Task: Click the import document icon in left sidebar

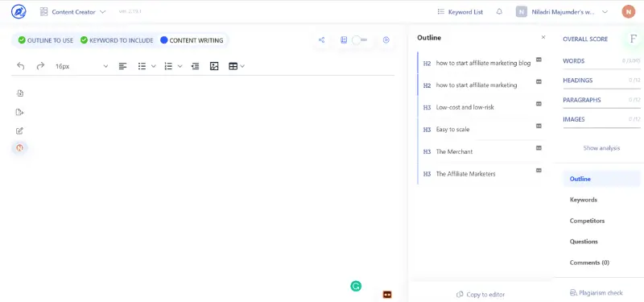Action: (x=19, y=93)
